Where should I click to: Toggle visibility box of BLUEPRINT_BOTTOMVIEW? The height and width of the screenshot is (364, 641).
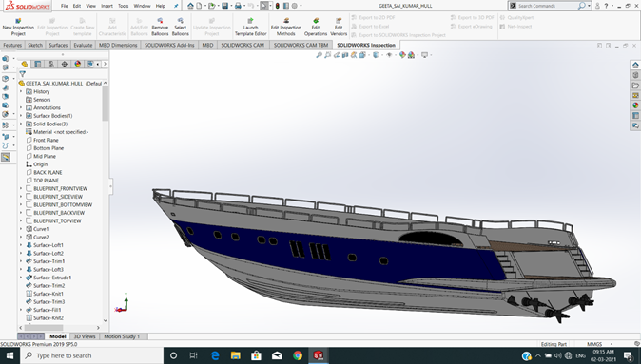(29, 204)
